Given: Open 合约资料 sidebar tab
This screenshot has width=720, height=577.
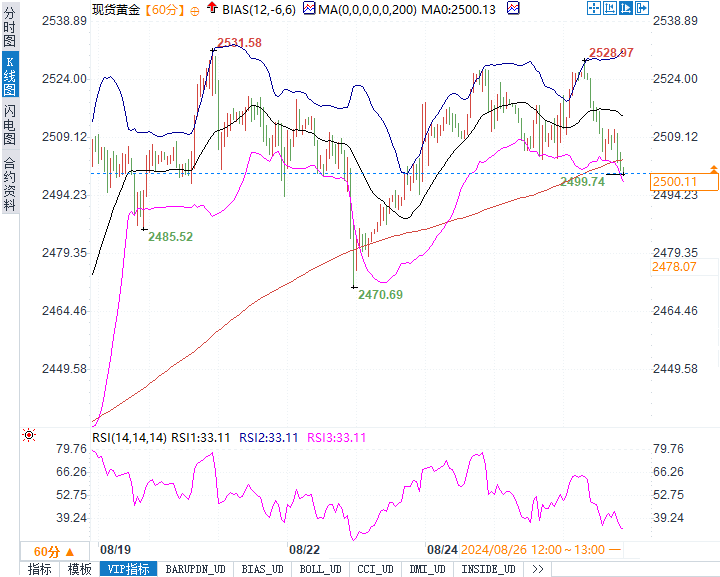Looking at the screenshot, I should coord(10,184).
